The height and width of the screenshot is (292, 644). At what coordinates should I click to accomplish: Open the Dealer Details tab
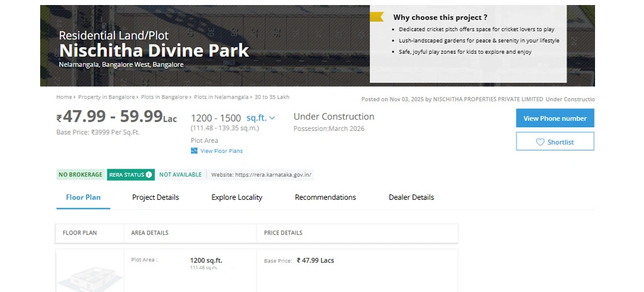pyautogui.click(x=411, y=197)
